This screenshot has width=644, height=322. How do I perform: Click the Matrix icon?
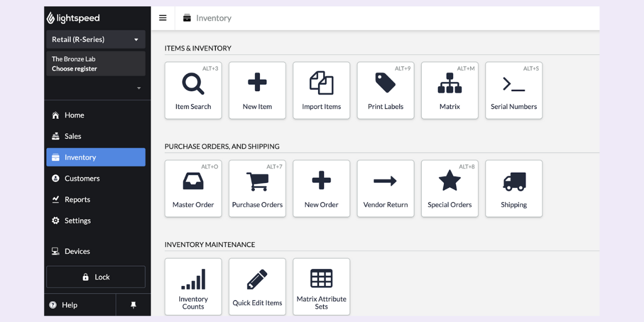point(449,90)
